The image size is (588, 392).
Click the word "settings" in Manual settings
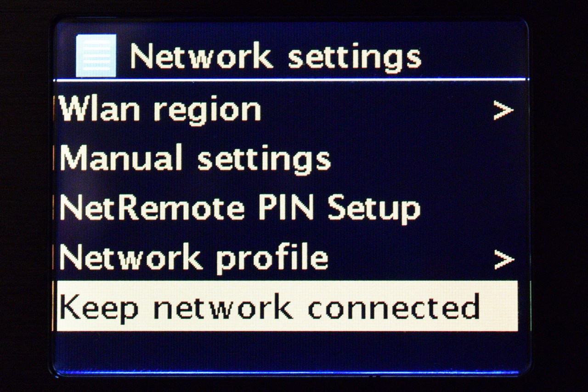264,159
